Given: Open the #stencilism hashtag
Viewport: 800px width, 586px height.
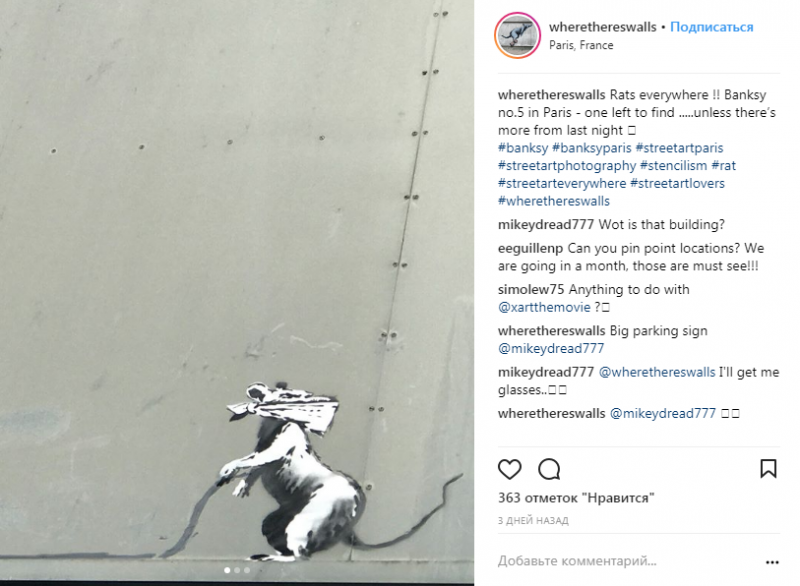Looking at the screenshot, I should (673, 165).
